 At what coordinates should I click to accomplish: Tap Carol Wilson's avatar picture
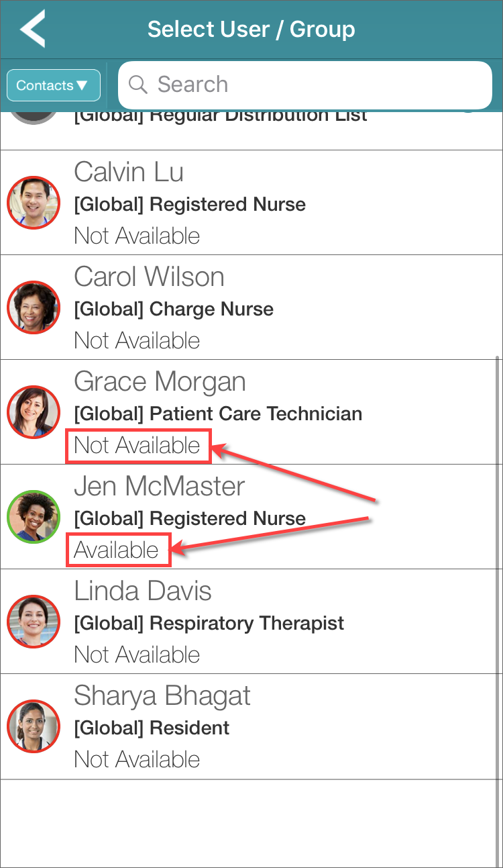[34, 308]
